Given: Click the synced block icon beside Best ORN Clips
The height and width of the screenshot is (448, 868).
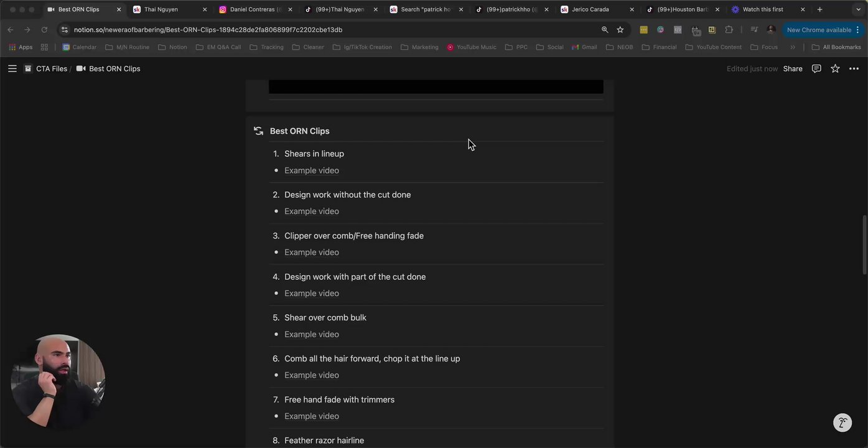Looking at the screenshot, I should coord(258,131).
